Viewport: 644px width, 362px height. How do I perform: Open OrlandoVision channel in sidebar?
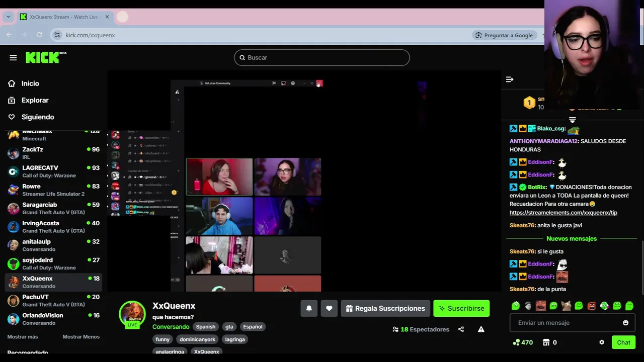[x=53, y=319]
